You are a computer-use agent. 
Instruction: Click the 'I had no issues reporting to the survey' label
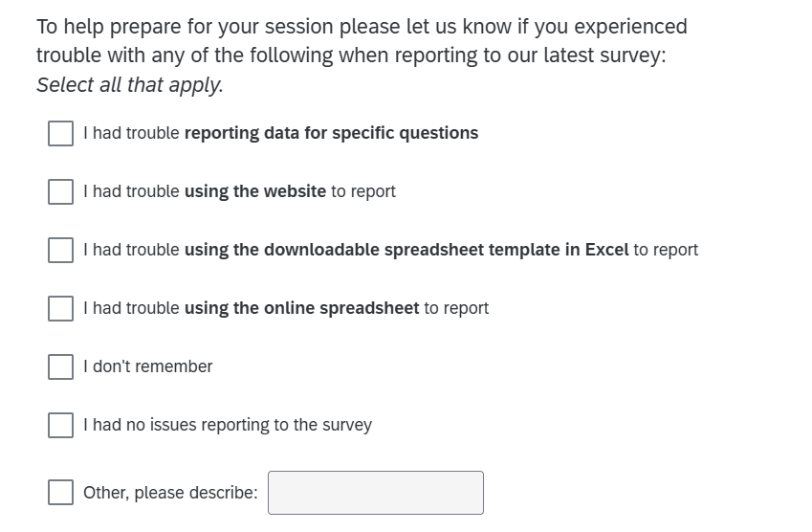point(228,425)
